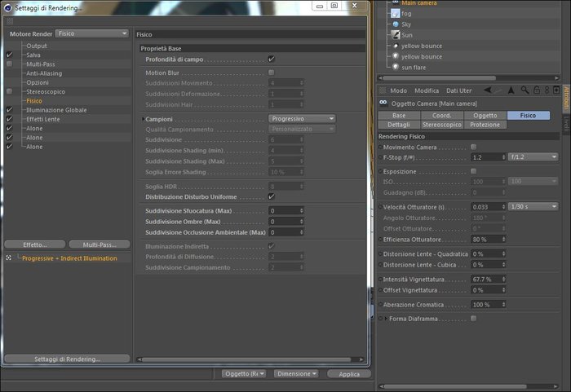Switch to the Dettagli tab
571x392 pixels.
pyautogui.click(x=399, y=125)
